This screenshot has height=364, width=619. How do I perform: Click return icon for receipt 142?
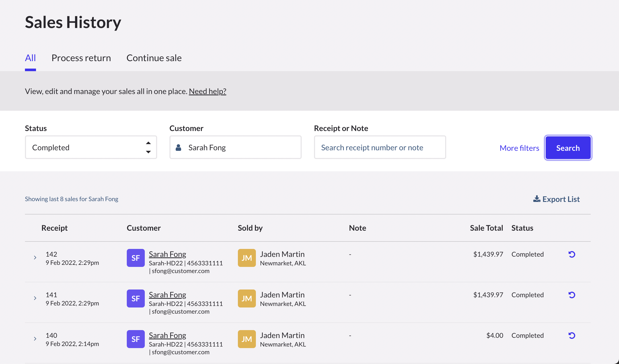[572, 254]
